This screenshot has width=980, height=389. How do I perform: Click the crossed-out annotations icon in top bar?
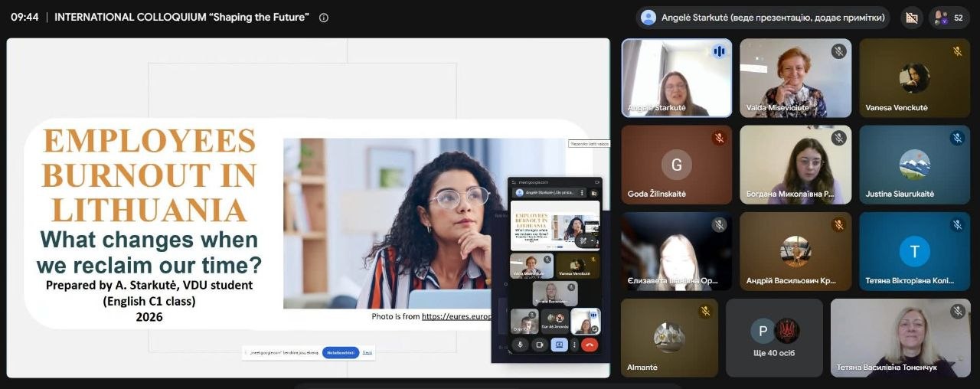click(x=911, y=17)
